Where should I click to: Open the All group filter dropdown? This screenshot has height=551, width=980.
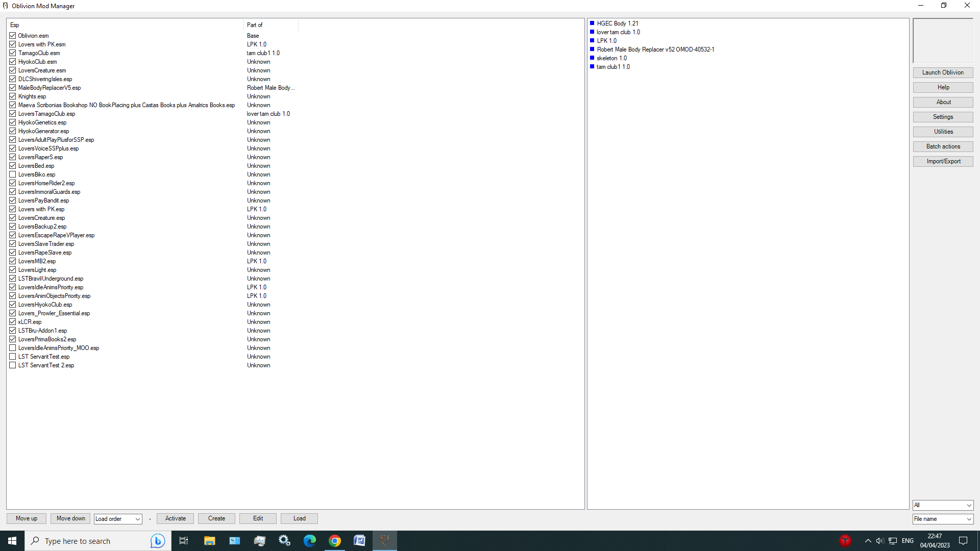[x=943, y=505]
